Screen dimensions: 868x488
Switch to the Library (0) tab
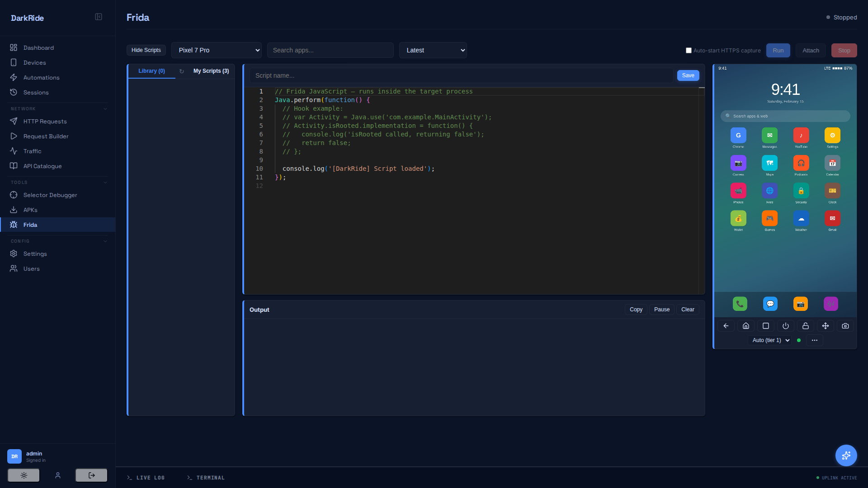151,71
